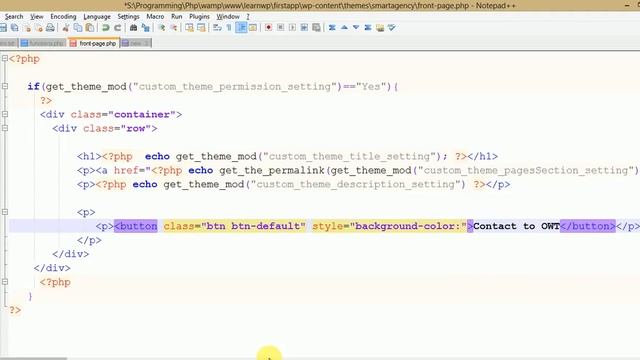Click the Zoom In toolbar icon
Viewport: 640px width, 360px height.
pos(162,28)
